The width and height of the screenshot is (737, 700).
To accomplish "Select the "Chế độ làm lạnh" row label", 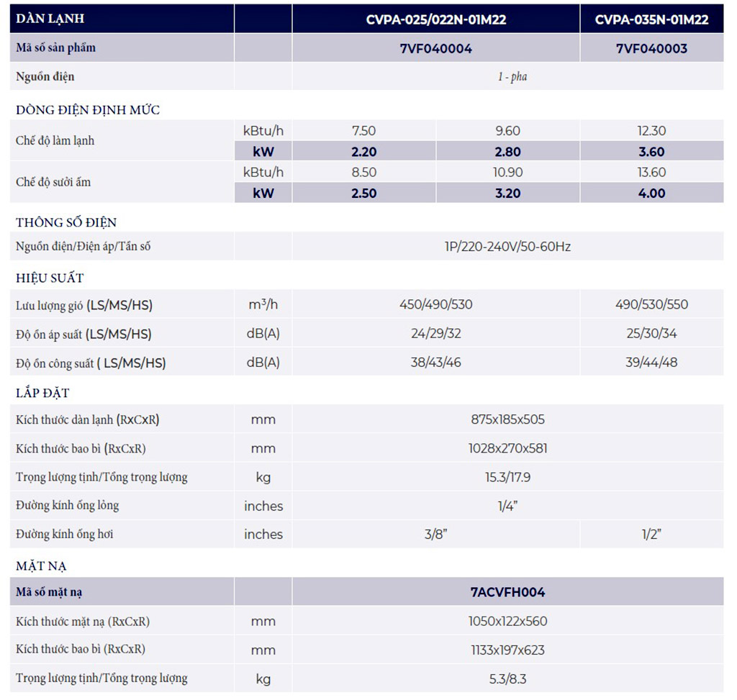I will (55, 141).
